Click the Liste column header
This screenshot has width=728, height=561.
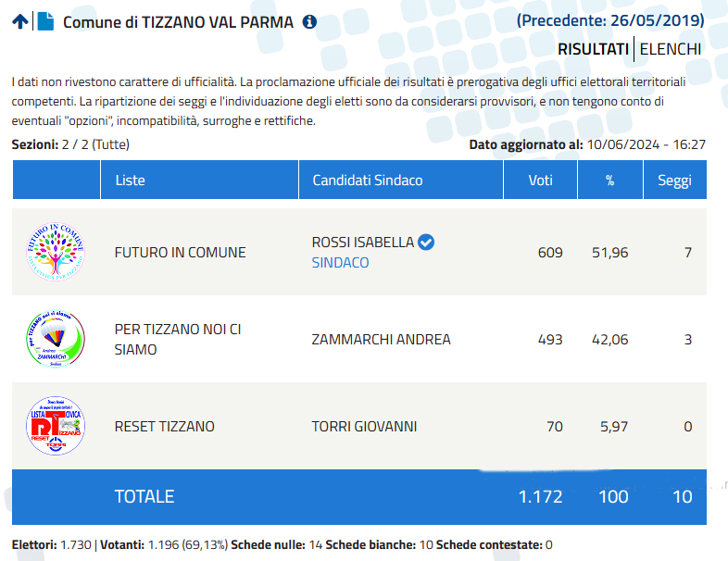tap(199, 180)
